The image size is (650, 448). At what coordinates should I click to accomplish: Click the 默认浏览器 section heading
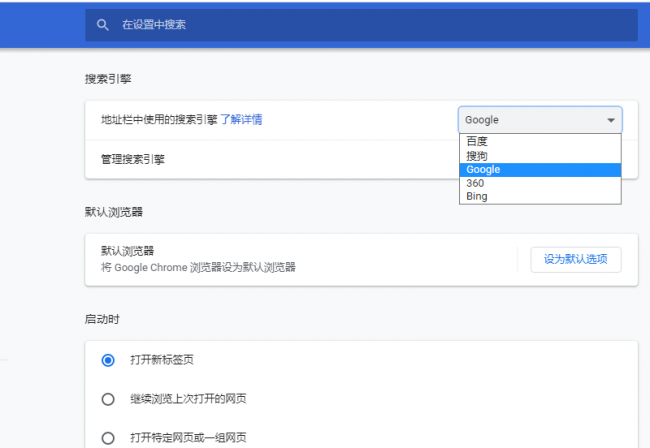114,212
